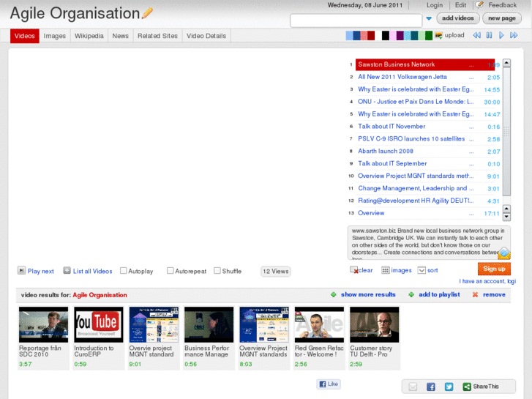Select playlist item Change Management, Leadership and
The height and width of the screenshot is (399, 532).
[425, 188]
